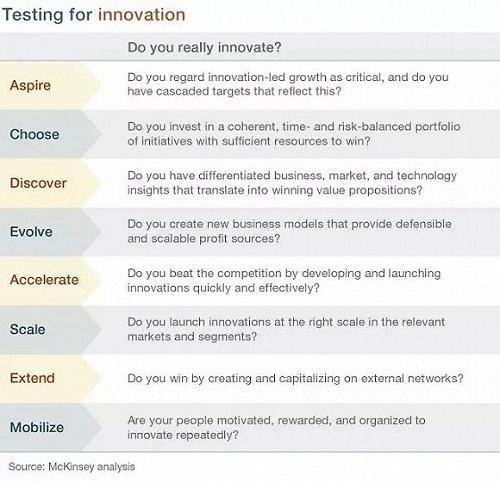Click the external networks question

295,378
